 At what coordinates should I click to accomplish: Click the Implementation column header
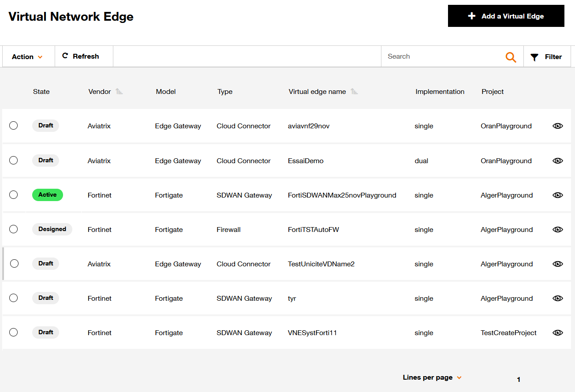tap(440, 91)
